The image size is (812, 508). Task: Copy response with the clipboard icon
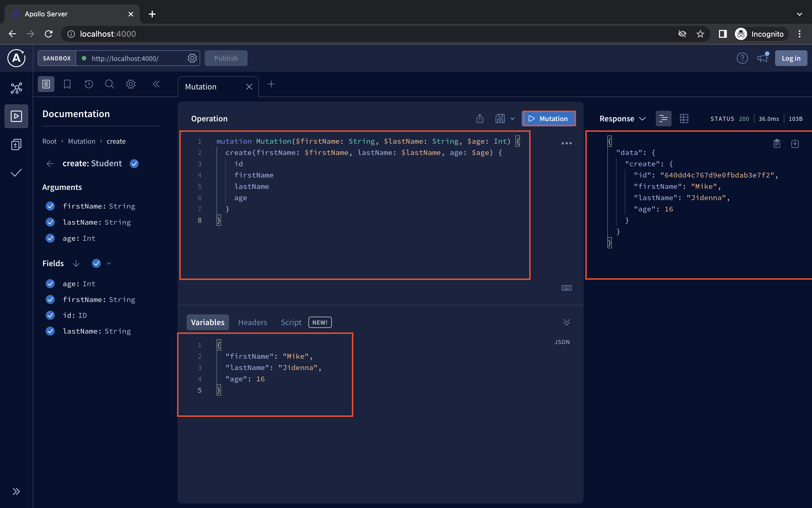pyautogui.click(x=777, y=143)
